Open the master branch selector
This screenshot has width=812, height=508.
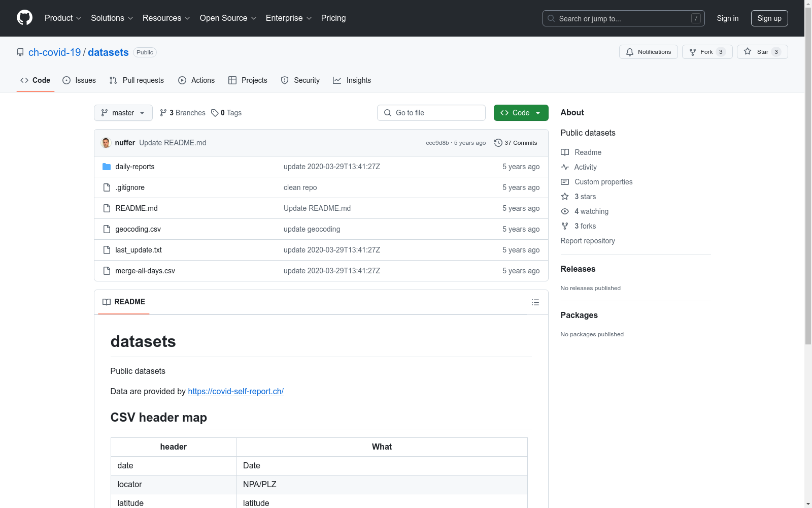[x=123, y=113]
